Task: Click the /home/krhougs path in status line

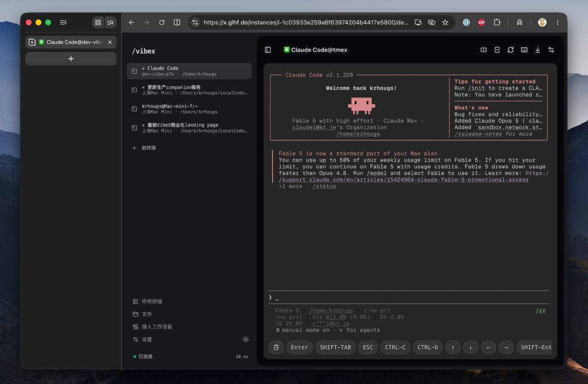Action: coord(331,311)
